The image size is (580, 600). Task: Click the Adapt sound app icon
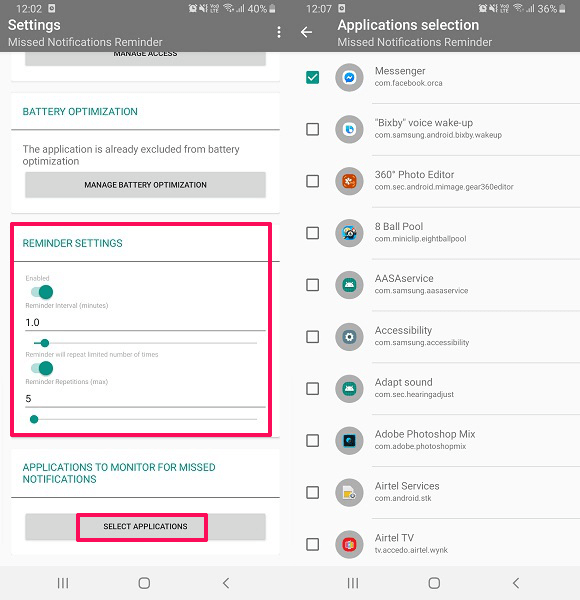(x=349, y=389)
